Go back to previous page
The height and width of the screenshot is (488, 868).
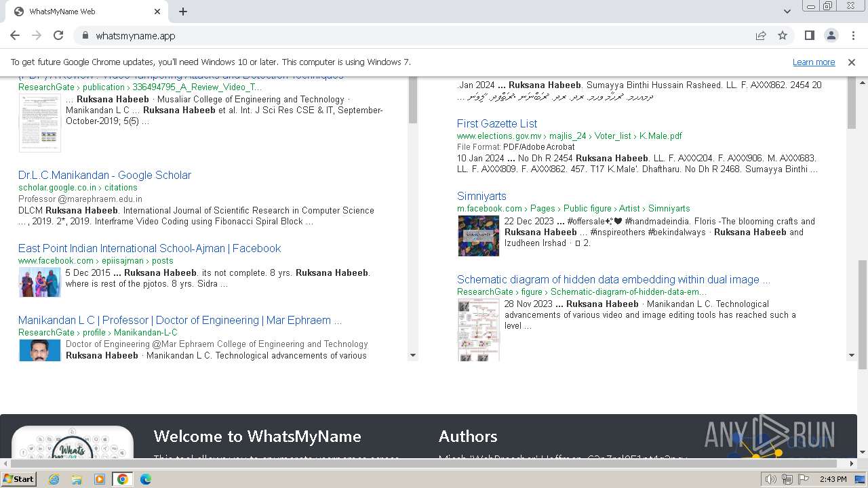point(15,35)
